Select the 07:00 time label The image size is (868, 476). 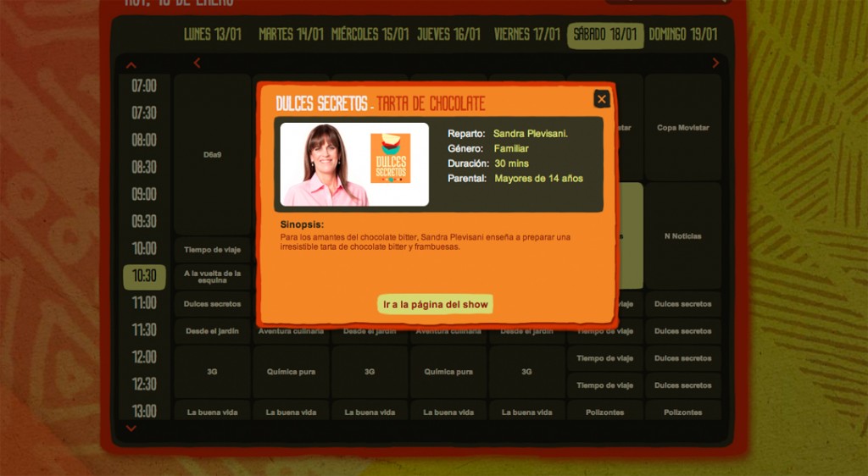[144, 86]
